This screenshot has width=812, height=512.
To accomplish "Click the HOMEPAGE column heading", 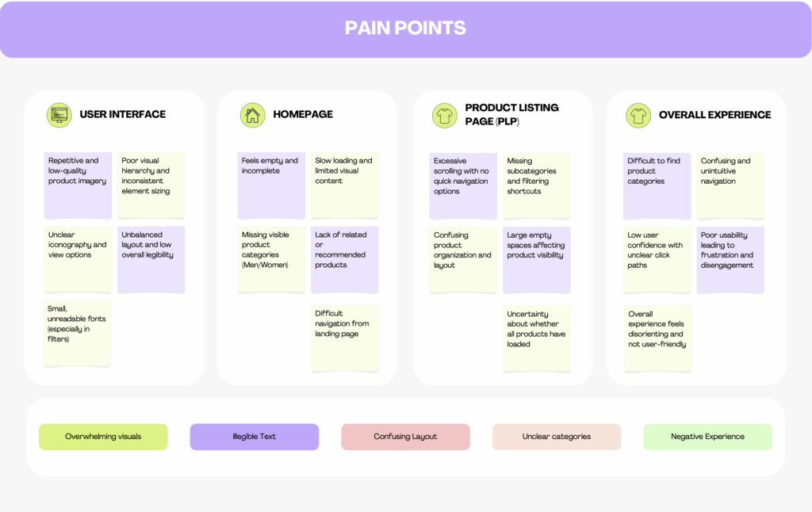I will [x=303, y=114].
